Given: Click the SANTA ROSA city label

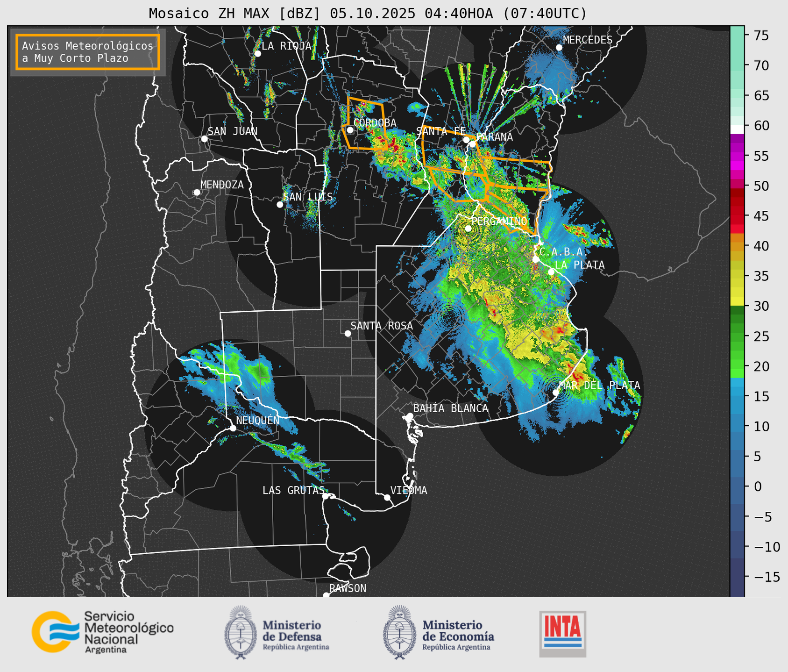Looking at the screenshot, I should coord(382,326).
